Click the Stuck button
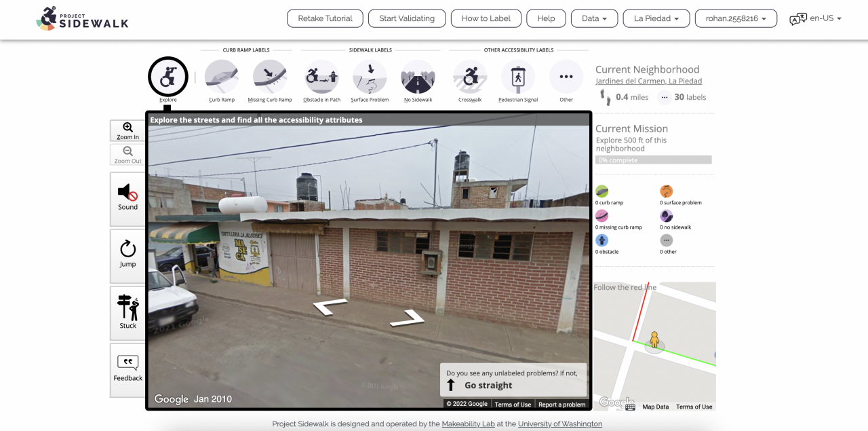Screen dimensions: 868x431 click(127, 313)
